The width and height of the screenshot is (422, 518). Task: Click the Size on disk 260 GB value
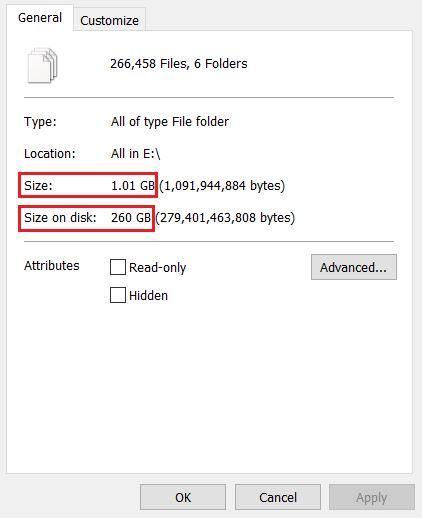pos(131,218)
